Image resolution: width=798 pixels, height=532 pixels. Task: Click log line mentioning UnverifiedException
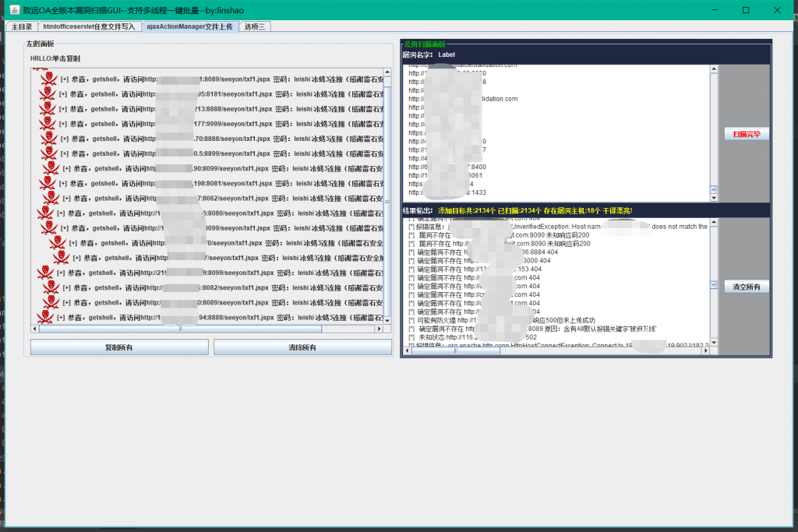[558, 227]
